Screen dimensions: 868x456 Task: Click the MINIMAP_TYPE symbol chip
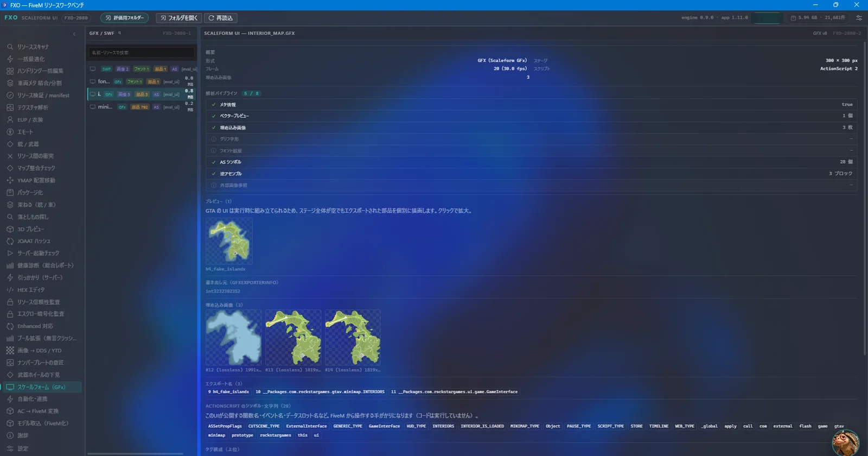(525, 426)
